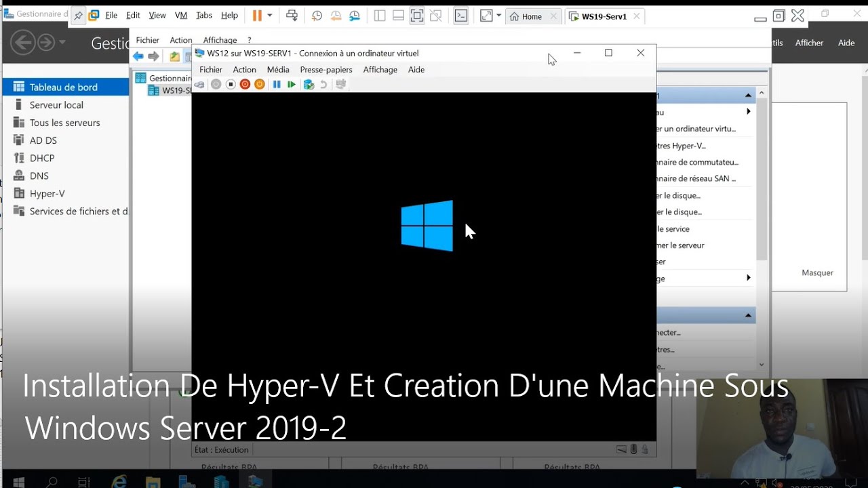Open Aide menu in VM connection window
The image size is (868, 488).
pyautogui.click(x=416, y=70)
